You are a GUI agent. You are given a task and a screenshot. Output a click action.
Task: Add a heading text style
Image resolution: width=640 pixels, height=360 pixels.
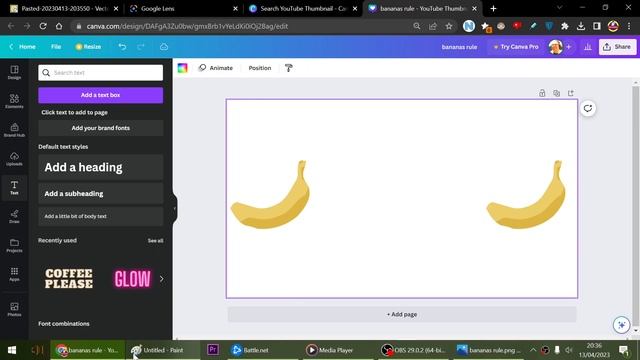(x=100, y=167)
